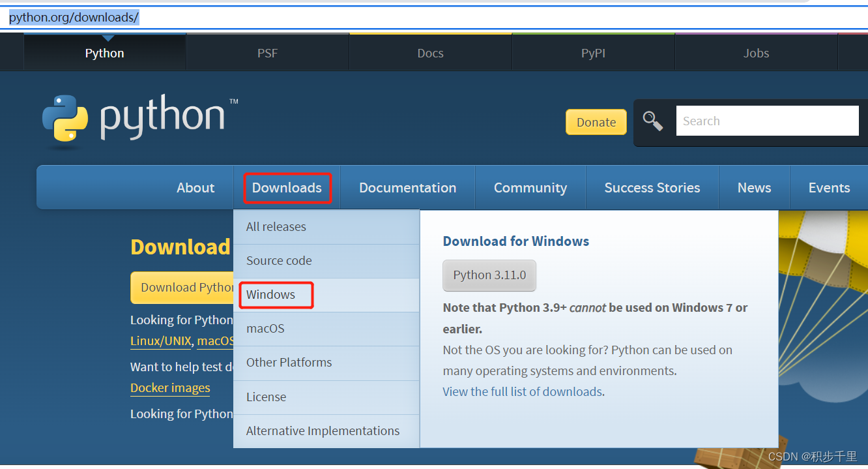Open the Docs top tab
The height and width of the screenshot is (469, 868).
pos(430,53)
